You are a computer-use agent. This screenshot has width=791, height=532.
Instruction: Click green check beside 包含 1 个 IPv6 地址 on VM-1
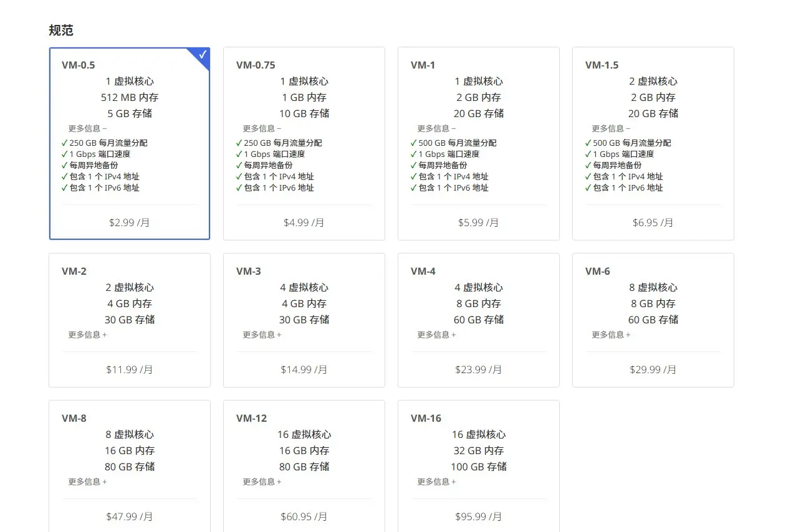[412, 188]
